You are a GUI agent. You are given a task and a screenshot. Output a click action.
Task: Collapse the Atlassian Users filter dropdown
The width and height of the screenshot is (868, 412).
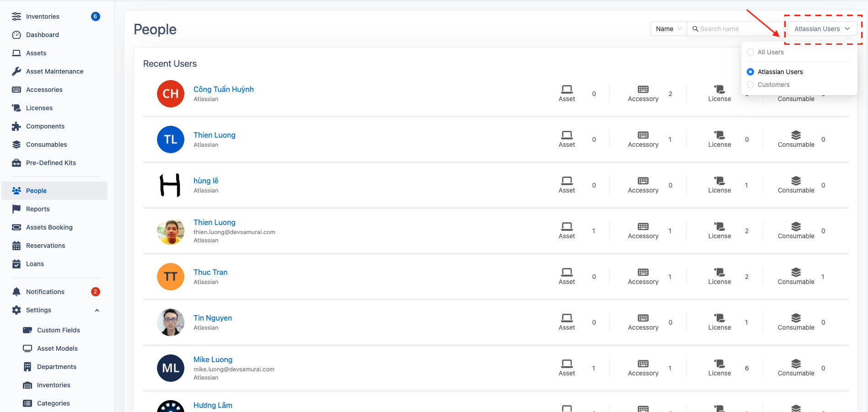(x=822, y=29)
